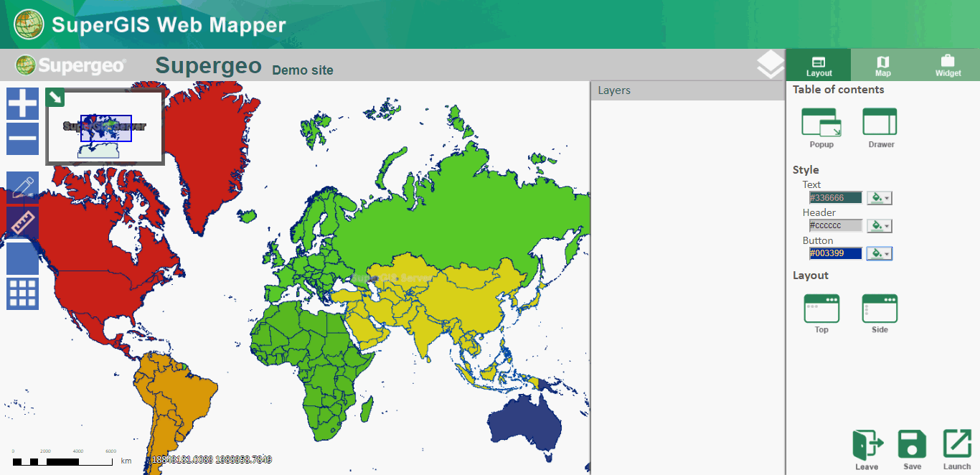980x475 pixels.
Task: Click the Supergeo site title text
Action: click(208, 65)
